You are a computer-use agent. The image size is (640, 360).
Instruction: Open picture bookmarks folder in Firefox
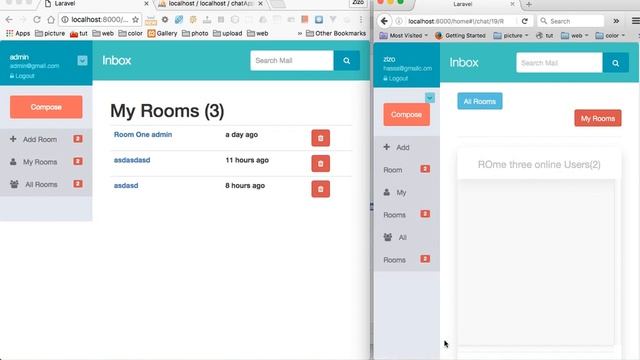click(511, 36)
